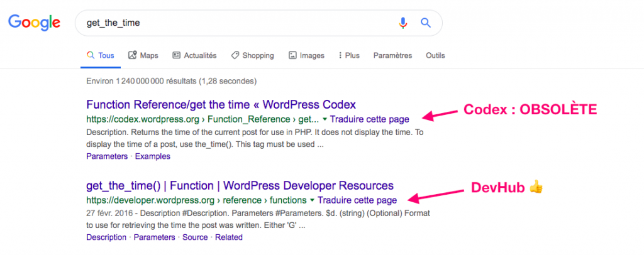Open the Examples sitelink
644x255 pixels.
153,156
